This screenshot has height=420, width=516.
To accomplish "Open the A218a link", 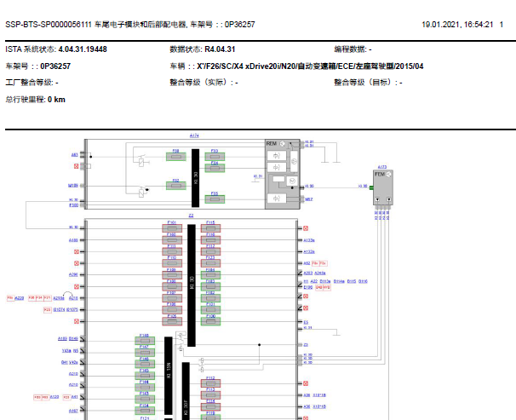I will [x=59, y=298].
